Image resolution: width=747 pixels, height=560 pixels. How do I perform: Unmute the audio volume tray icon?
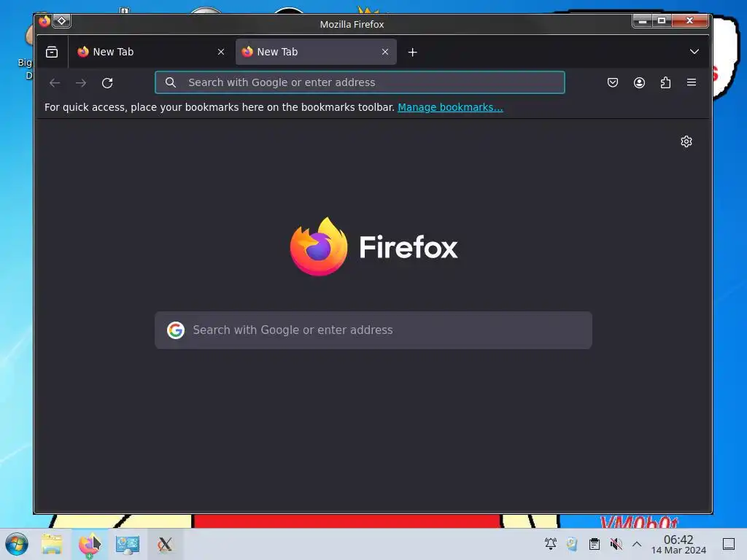[616, 544]
